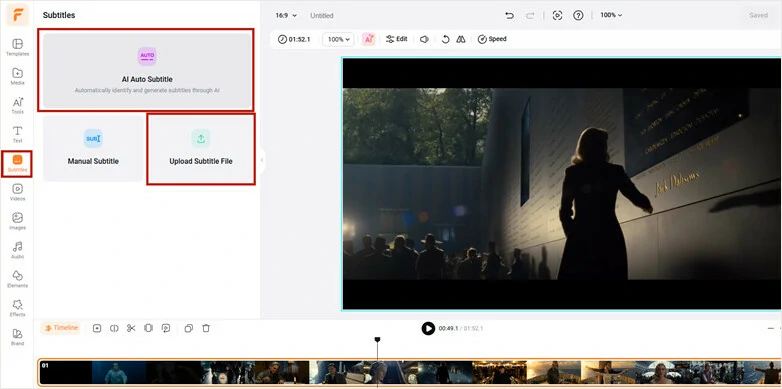The image size is (782, 389).
Task: Open the AI Tools sidebar panel
Action: 17,105
